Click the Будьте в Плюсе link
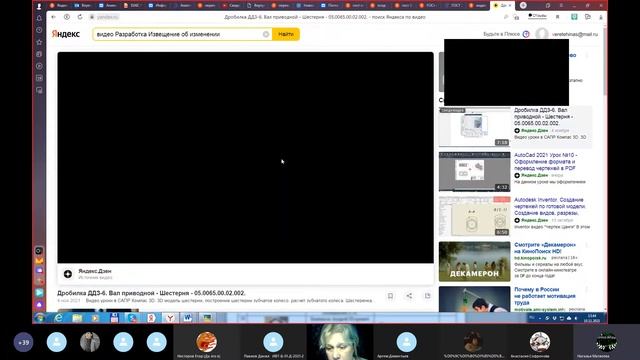This screenshot has width=640, height=360. point(501,34)
